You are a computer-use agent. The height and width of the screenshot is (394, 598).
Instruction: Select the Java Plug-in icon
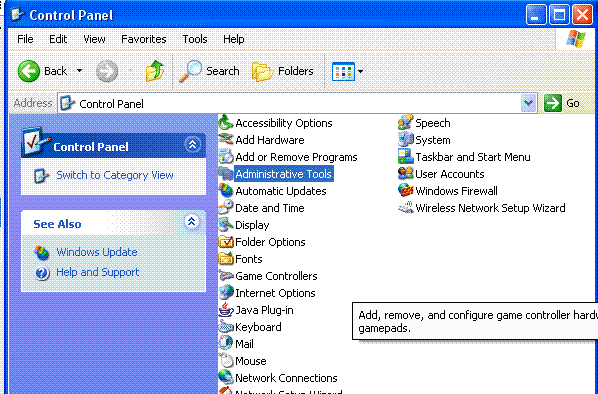click(226, 310)
